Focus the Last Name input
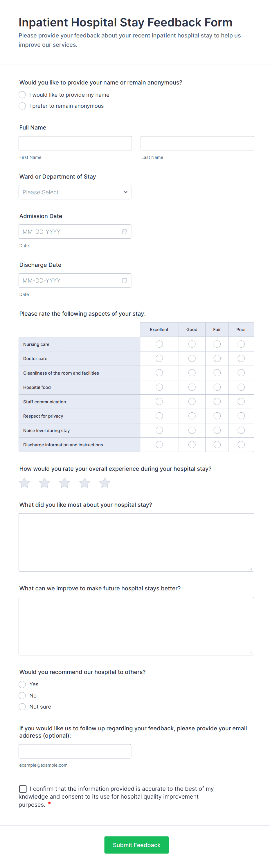 (197, 143)
